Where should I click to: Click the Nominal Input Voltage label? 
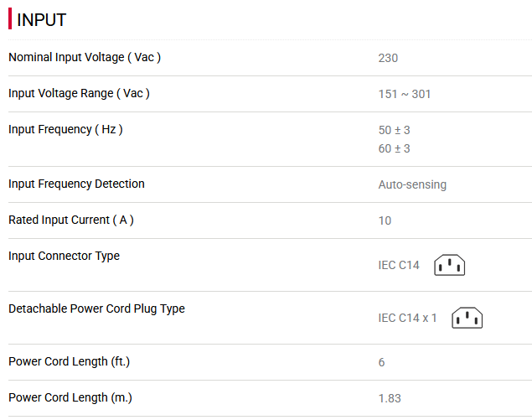85,57
